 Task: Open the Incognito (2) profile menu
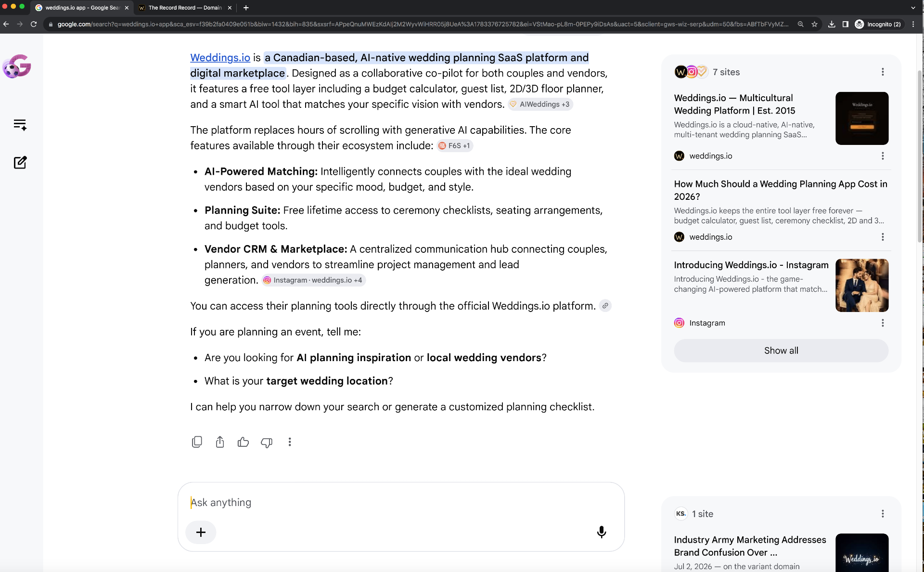tap(879, 24)
